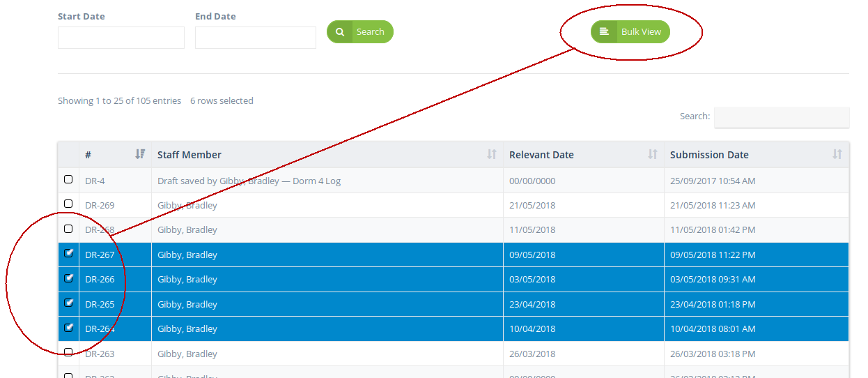868x378 pixels.
Task: Check the DR-4 row checkbox
Action: [x=68, y=179]
